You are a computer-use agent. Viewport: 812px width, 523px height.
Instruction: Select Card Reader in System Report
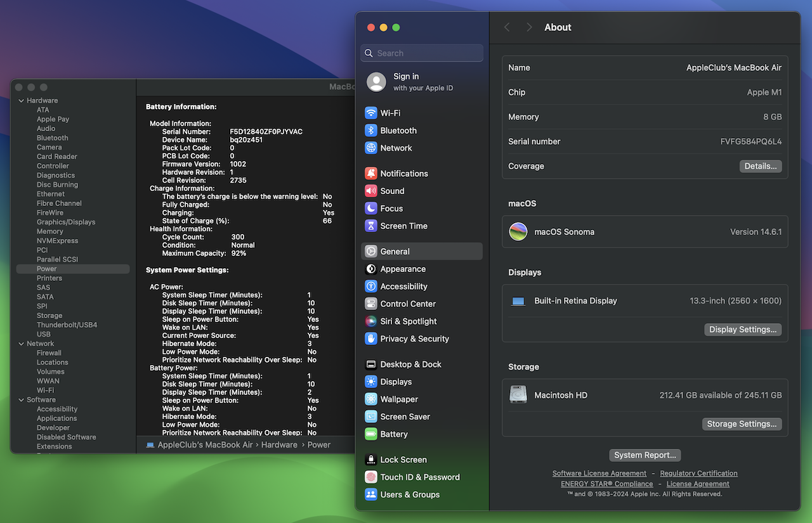coord(56,157)
